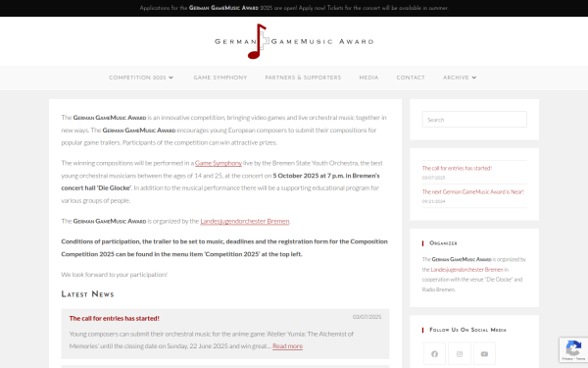Open the YouTube social media icon

pyautogui.click(x=484, y=353)
